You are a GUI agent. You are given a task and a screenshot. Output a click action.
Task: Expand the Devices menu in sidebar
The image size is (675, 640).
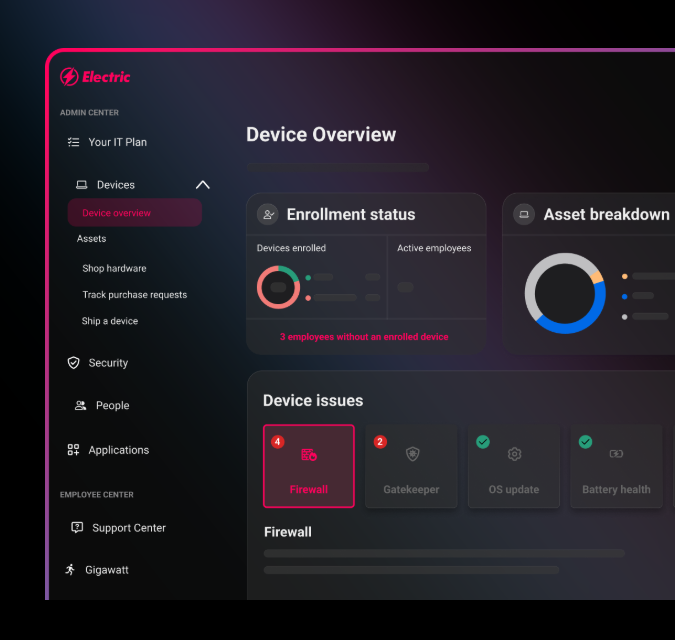coord(115,185)
